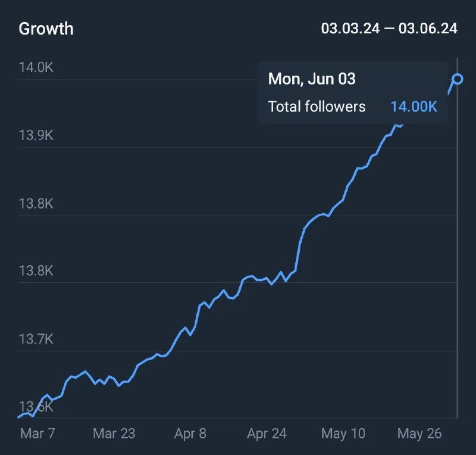Click the May 10 axis label
Image resolution: width=476 pixels, height=455 pixels.
click(x=343, y=433)
